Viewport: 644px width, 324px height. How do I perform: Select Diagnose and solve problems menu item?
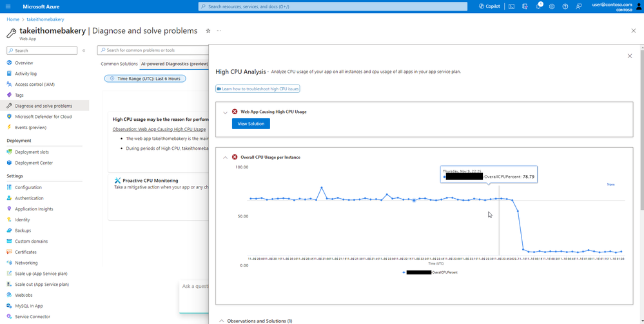click(44, 106)
